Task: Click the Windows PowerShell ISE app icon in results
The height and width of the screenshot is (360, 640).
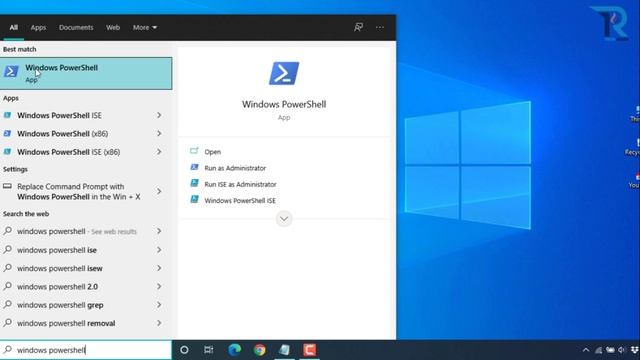Action: (x=7, y=115)
